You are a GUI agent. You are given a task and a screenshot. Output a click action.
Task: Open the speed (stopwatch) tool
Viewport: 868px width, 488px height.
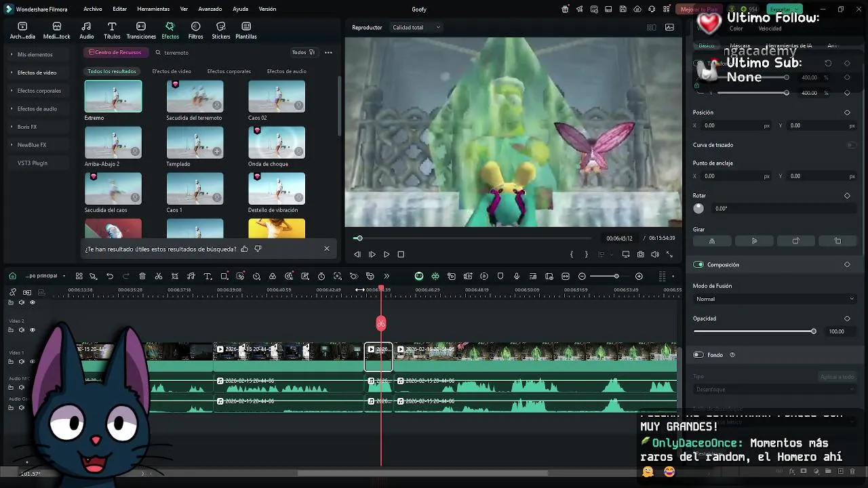pos(321,277)
